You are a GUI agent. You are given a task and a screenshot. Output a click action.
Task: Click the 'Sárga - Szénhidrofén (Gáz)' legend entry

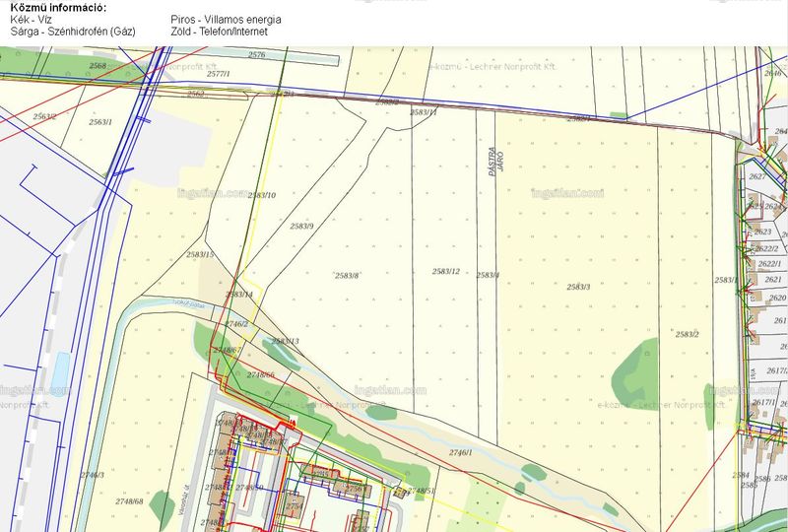coord(73,32)
